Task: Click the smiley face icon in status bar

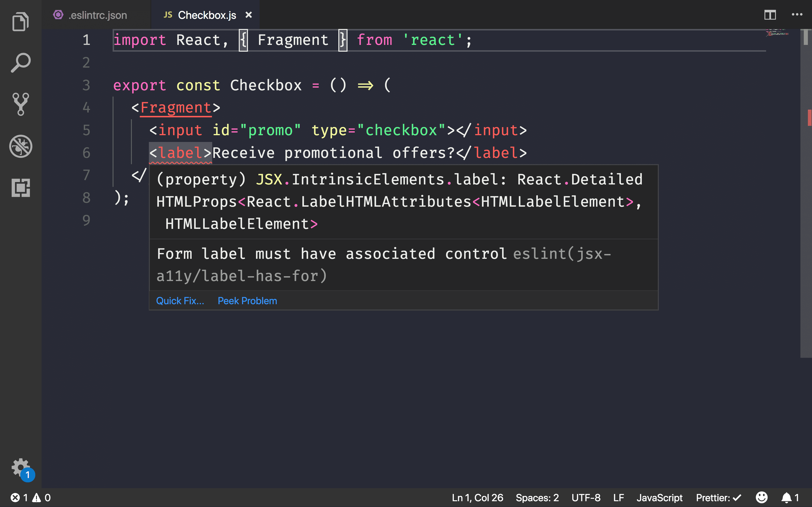Action: [x=761, y=497]
